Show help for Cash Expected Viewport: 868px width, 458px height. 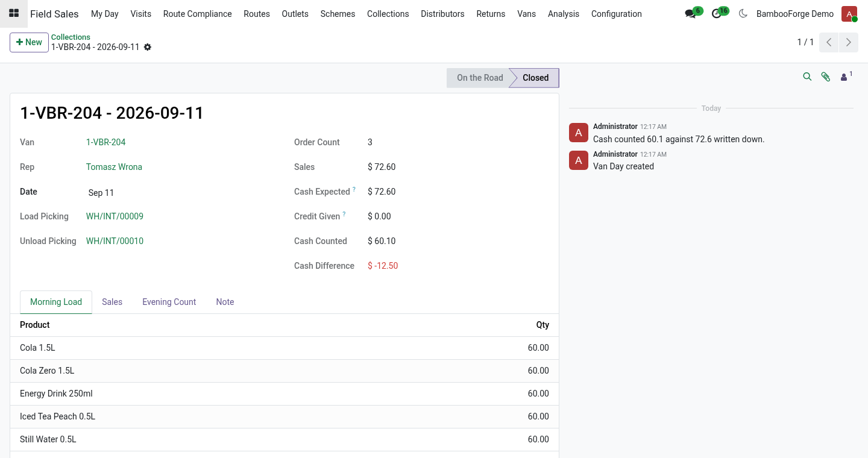354,190
